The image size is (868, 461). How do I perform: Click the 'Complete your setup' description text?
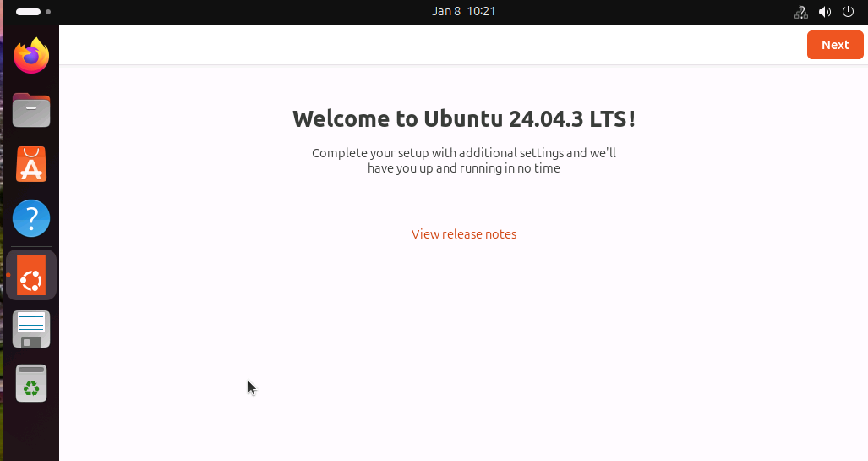tap(464, 160)
